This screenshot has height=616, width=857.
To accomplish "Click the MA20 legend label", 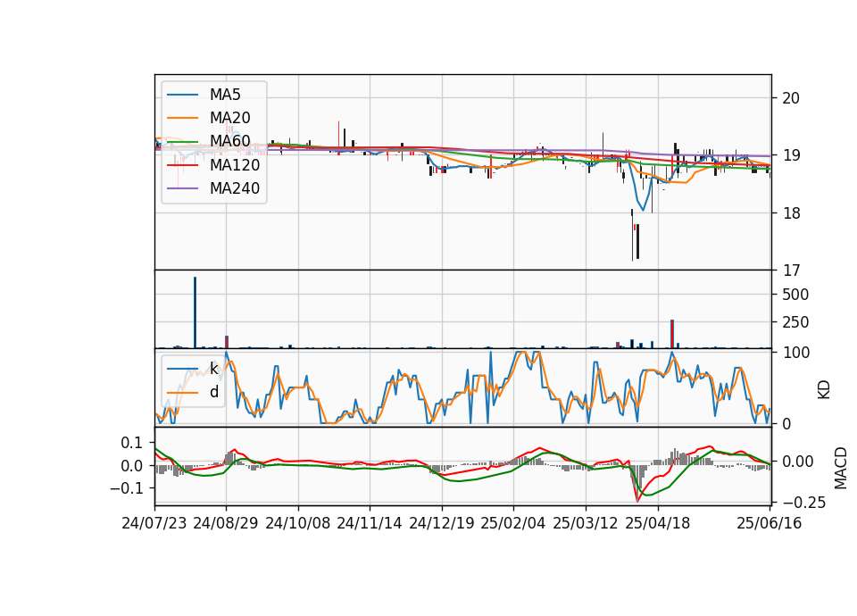I will click(229, 118).
